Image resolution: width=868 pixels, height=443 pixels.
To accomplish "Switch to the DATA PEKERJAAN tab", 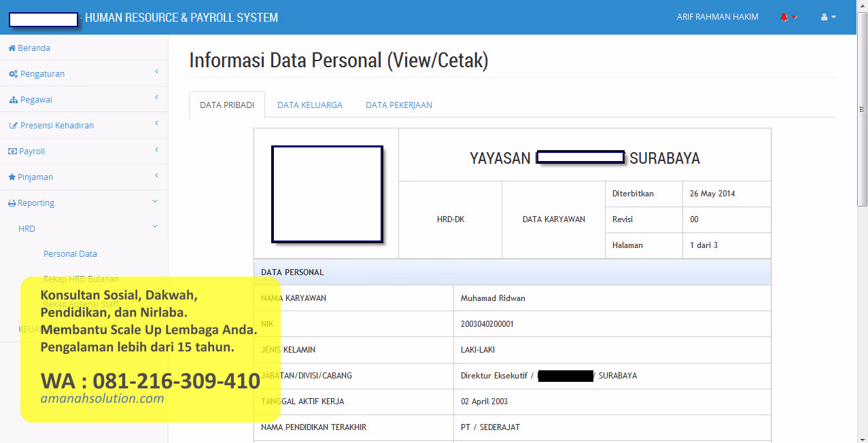I will pyautogui.click(x=399, y=105).
